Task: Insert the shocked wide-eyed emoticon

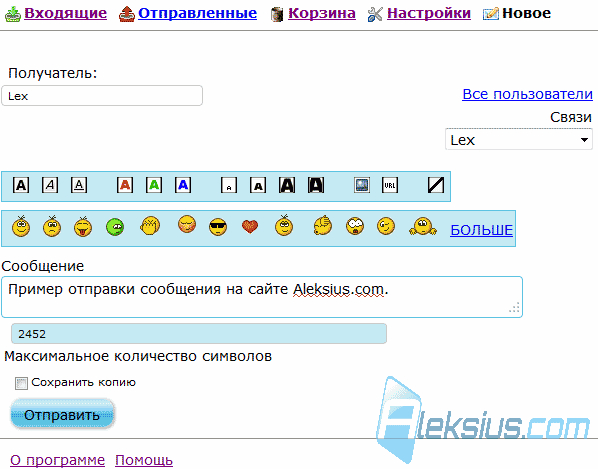Action: 355,226
